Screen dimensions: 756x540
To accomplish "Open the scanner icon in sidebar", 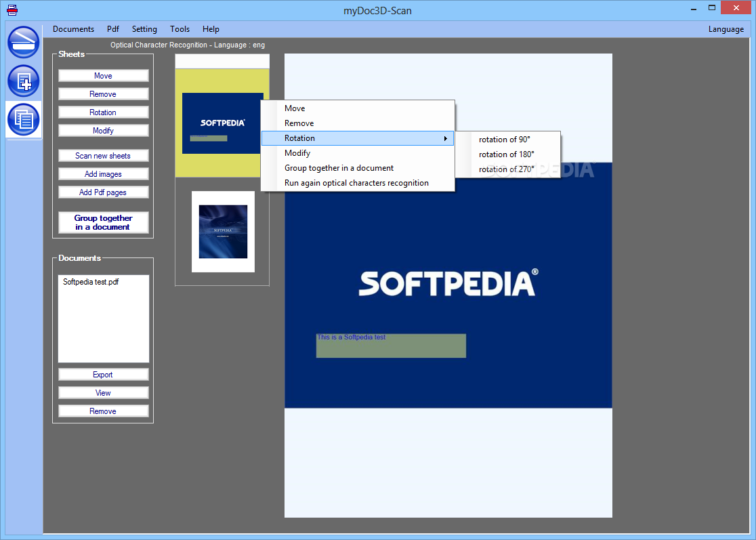I will pyautogui.click(x=23, y=42).
